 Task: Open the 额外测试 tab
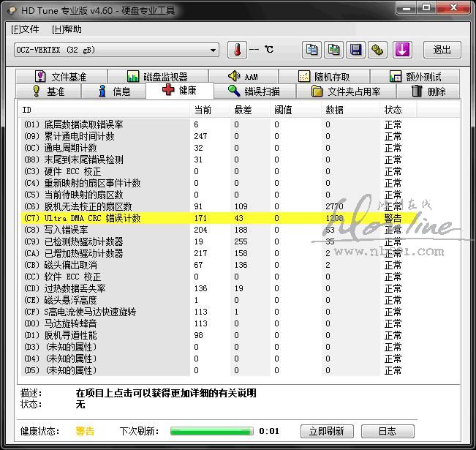pos(415,76)
